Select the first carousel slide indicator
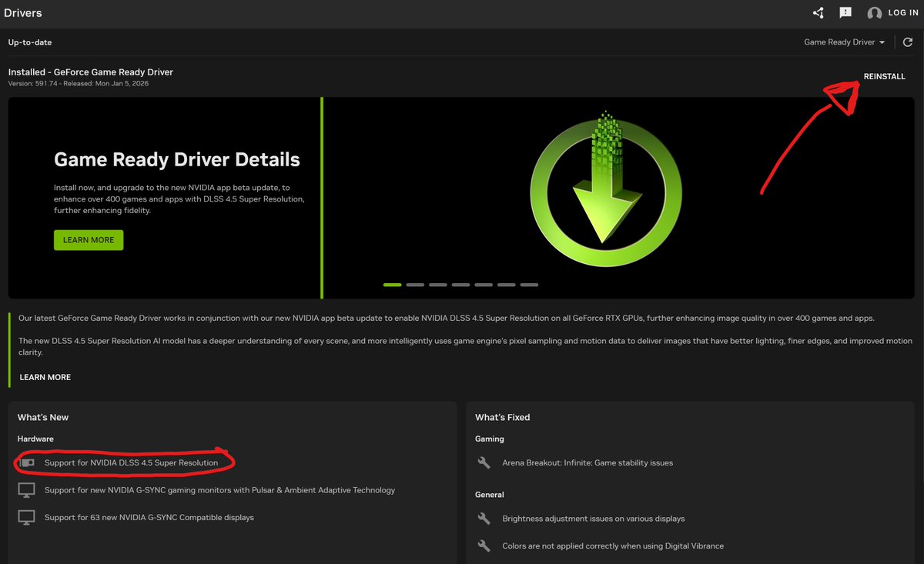 (x=393, y=285)
